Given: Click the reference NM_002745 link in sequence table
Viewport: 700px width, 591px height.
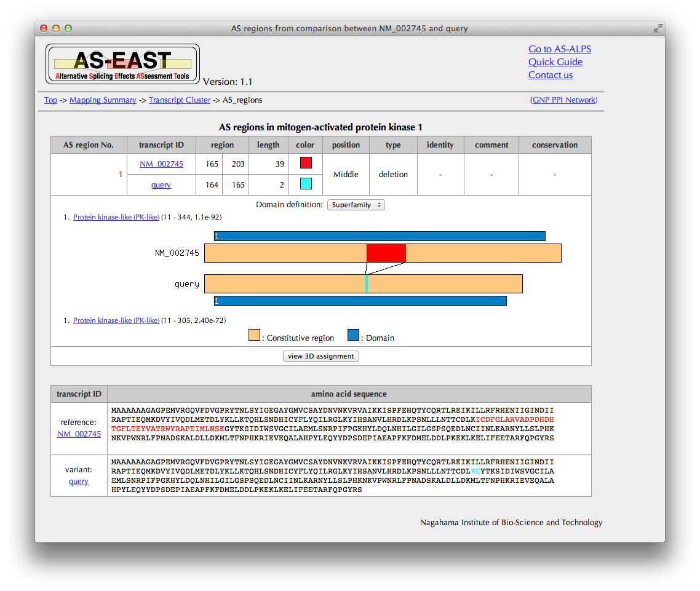Looking at the screenshot, I should pyautogui.click(x=79, y=434).
